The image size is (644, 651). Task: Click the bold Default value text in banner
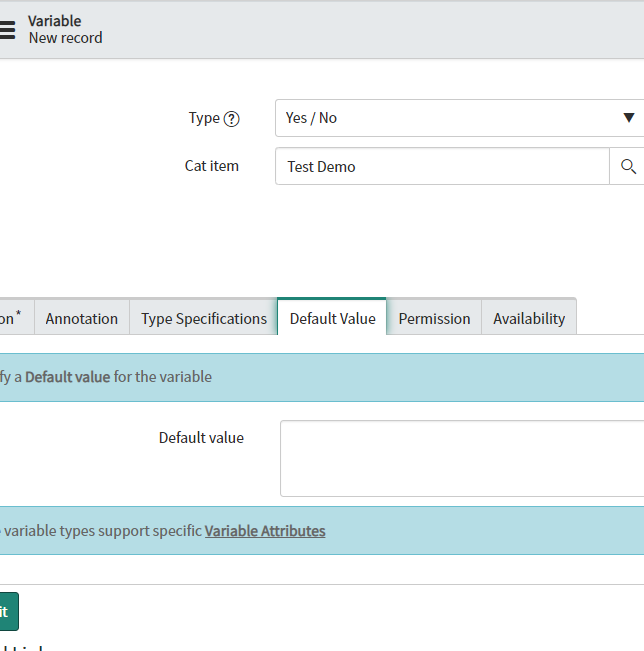68,377
